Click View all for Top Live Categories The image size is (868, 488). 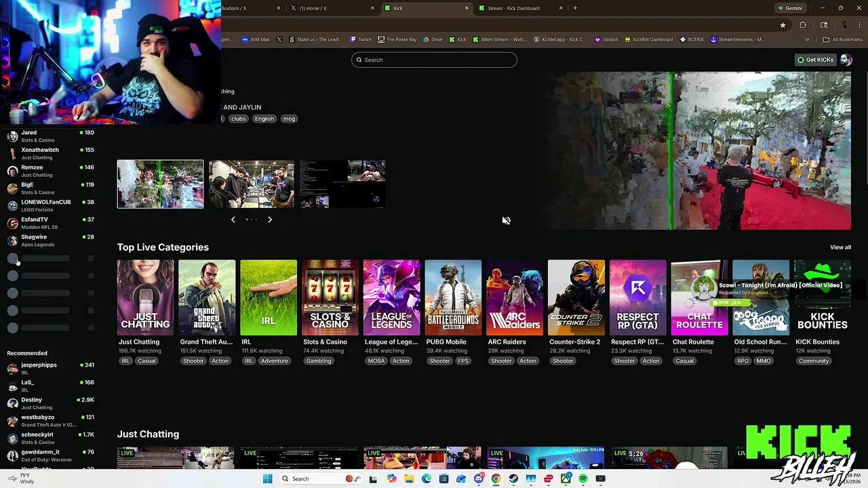840,247
